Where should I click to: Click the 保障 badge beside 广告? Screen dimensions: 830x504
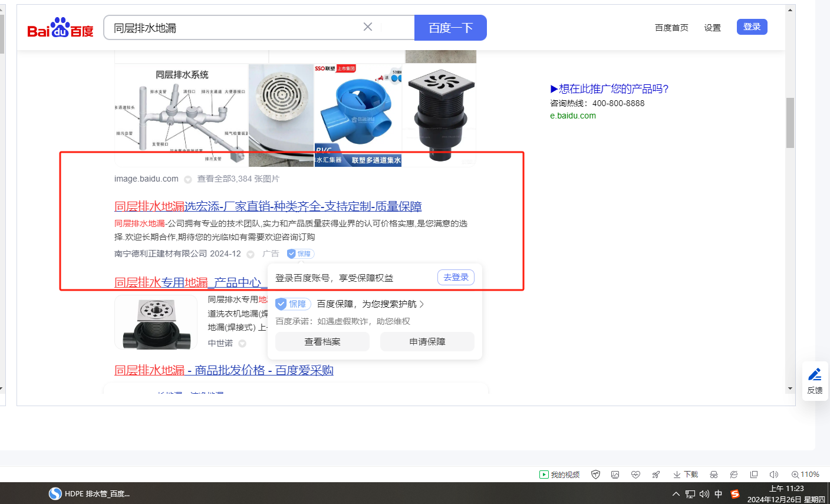coord(301,253)
